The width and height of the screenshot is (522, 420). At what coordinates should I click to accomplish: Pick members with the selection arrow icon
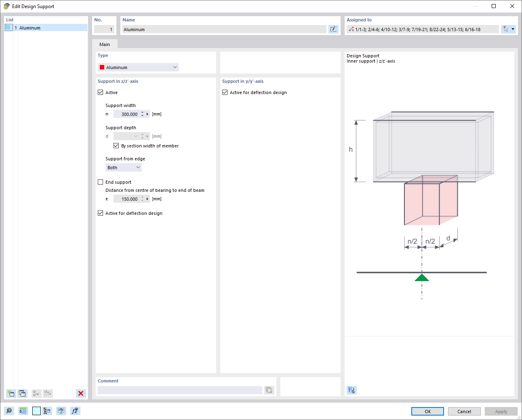coord(506,29)
